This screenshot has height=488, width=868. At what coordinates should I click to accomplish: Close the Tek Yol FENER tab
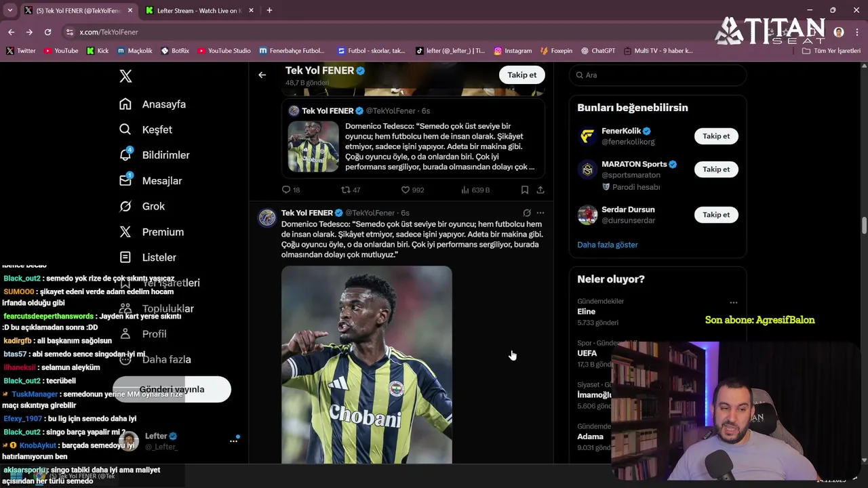point(130,11)
